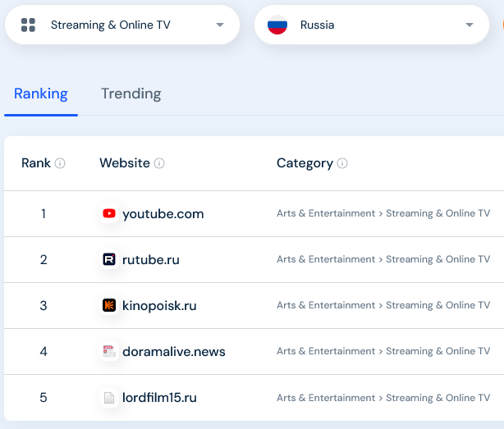The width and height of the screenshot is (504, 429).
Task: Click the Website column header
Action: tap(125, 163)
